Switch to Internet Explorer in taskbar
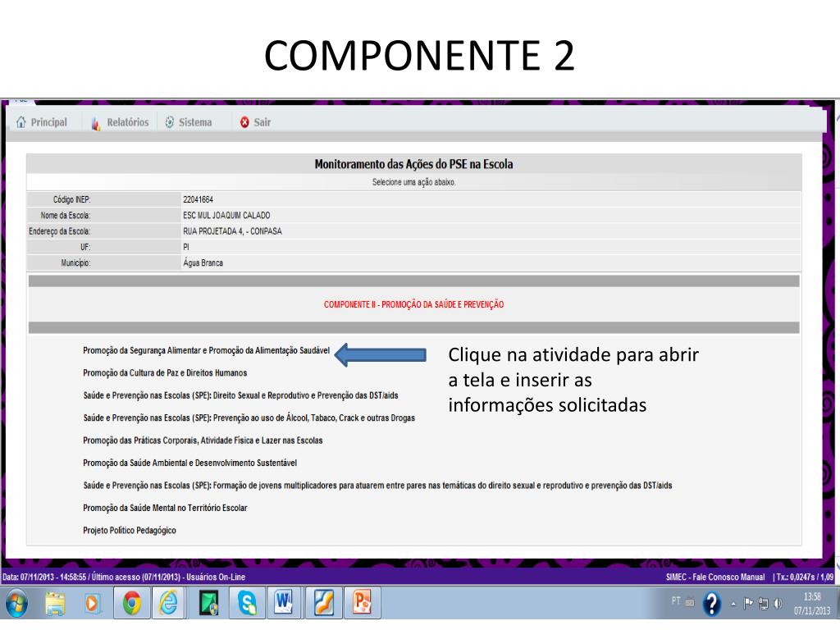 click(169, 603)
